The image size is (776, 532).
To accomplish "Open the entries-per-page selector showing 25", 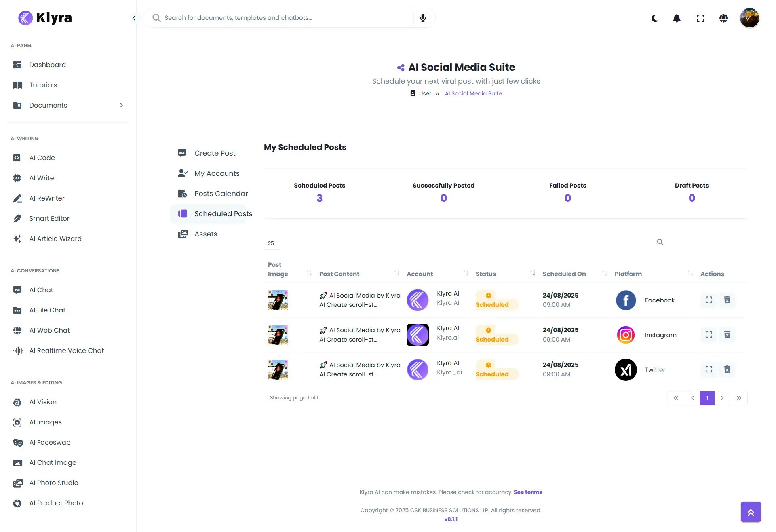I will (271, 243).
